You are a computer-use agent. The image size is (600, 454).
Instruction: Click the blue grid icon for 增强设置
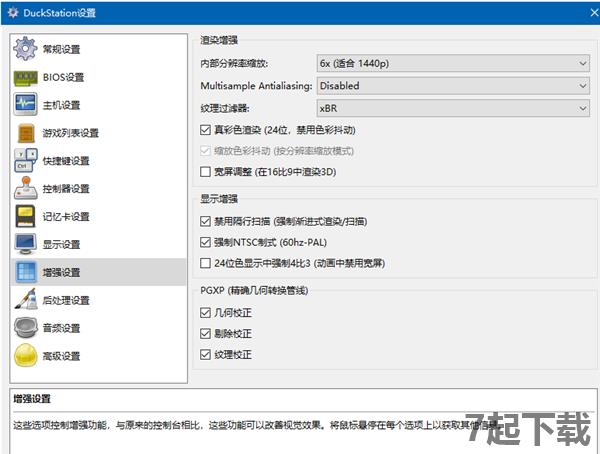pos(26,272)
